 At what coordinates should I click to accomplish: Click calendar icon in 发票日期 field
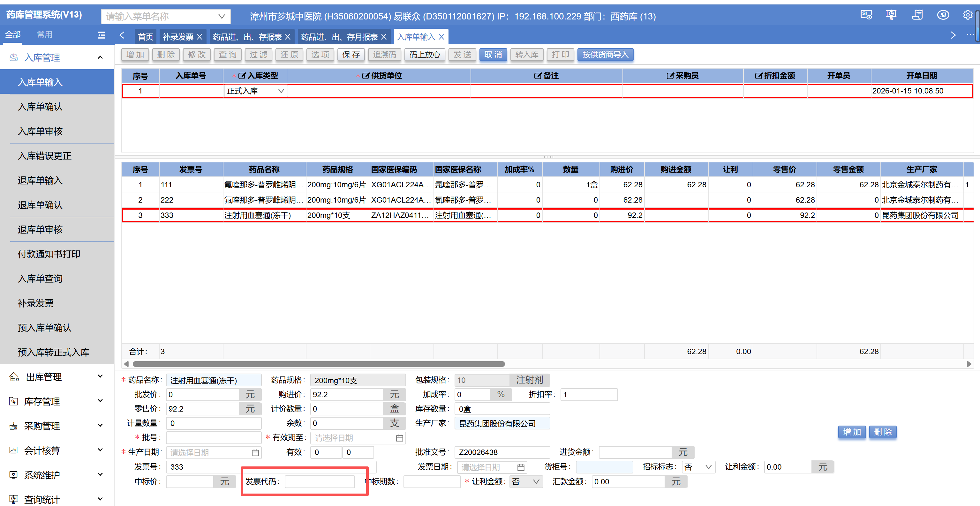coord(520,467)
